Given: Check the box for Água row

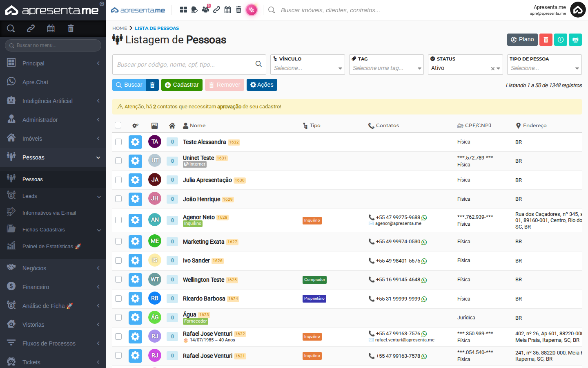Looking at the screenshot, I should click(x=118, y=317).
